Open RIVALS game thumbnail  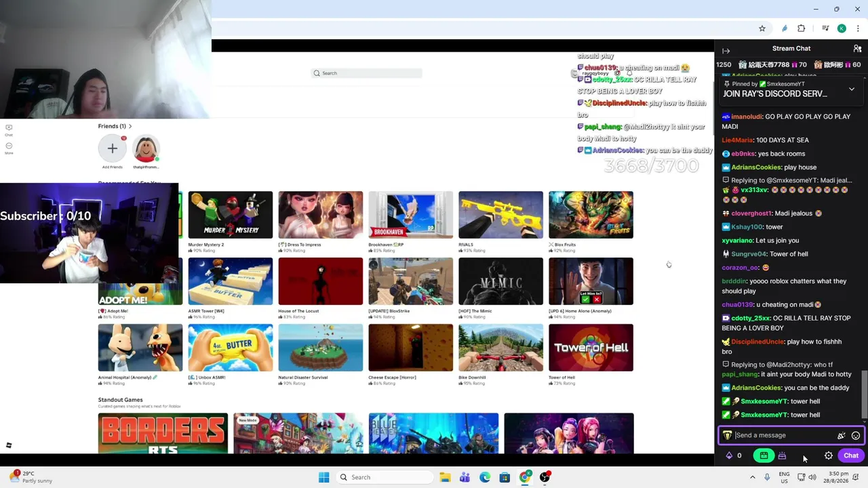(501, 215)
